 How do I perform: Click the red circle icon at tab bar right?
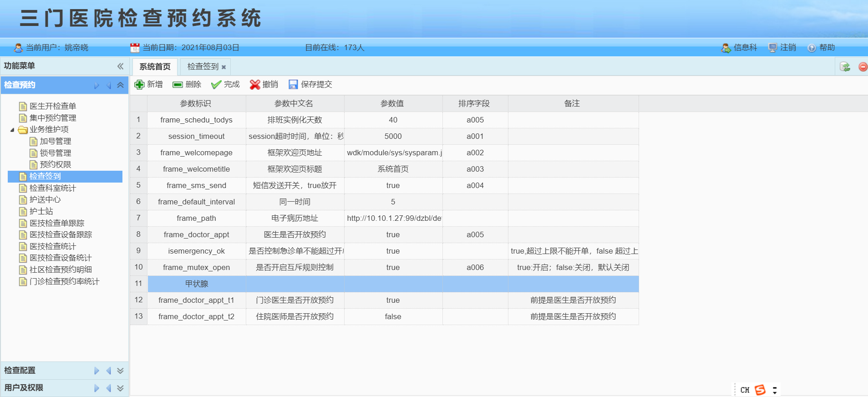[x=863, y=67]
